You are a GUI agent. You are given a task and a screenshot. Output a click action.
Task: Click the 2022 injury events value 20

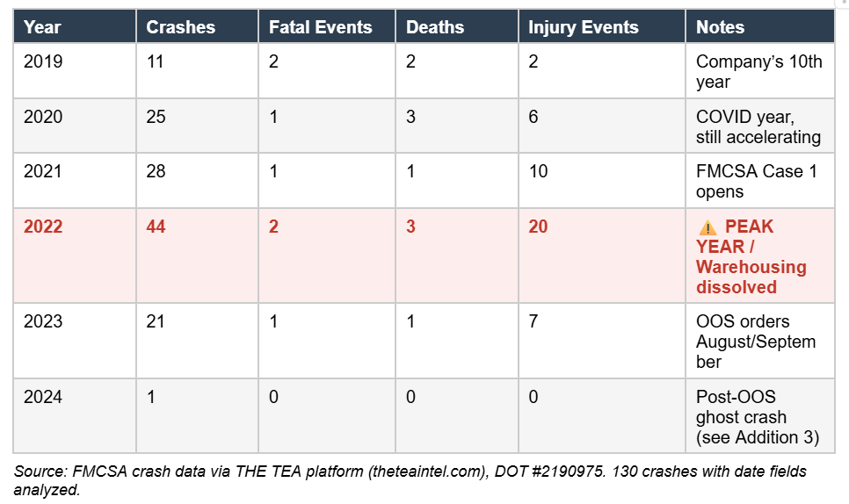[538, 227]
